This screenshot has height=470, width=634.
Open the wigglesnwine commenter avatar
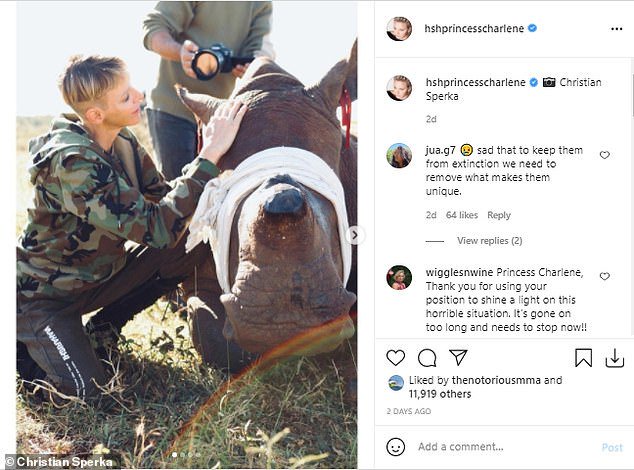tap(399, 277)
